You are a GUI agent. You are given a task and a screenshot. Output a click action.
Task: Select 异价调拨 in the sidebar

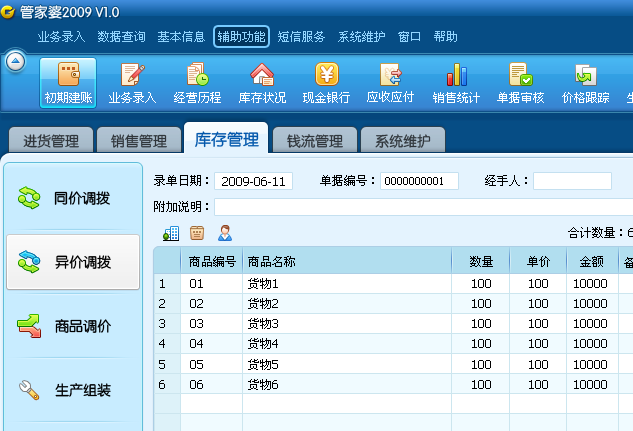pyautogui.click(x=73, y=262)
